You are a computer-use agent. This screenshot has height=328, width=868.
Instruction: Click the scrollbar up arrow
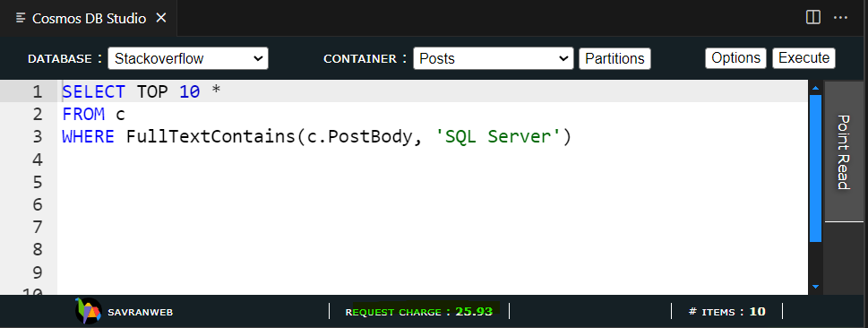(x=815, y=87)
